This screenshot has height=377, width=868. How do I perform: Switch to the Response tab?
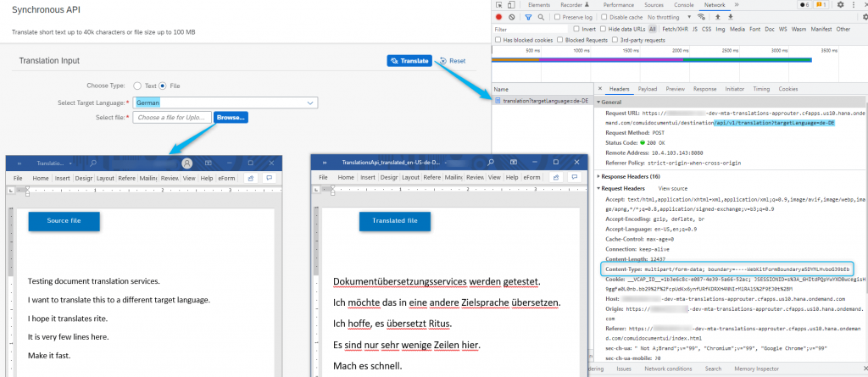point(704,89)
